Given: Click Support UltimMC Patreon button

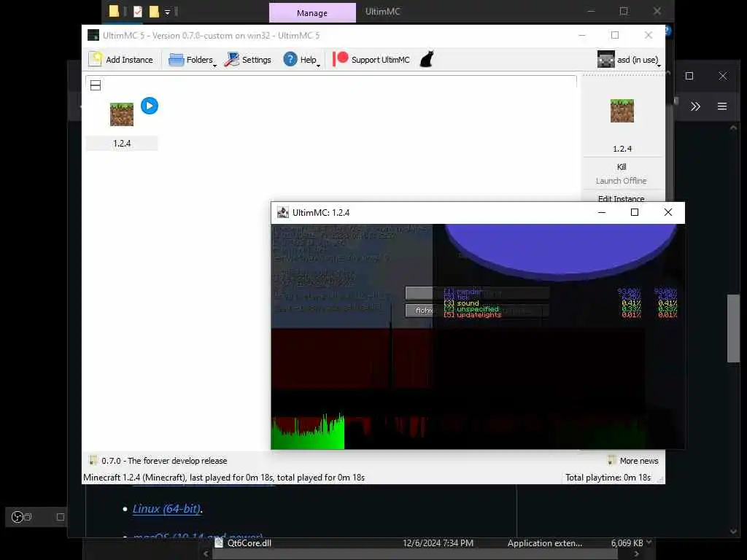Looking at the screenshot, I should tap(371, 60).
